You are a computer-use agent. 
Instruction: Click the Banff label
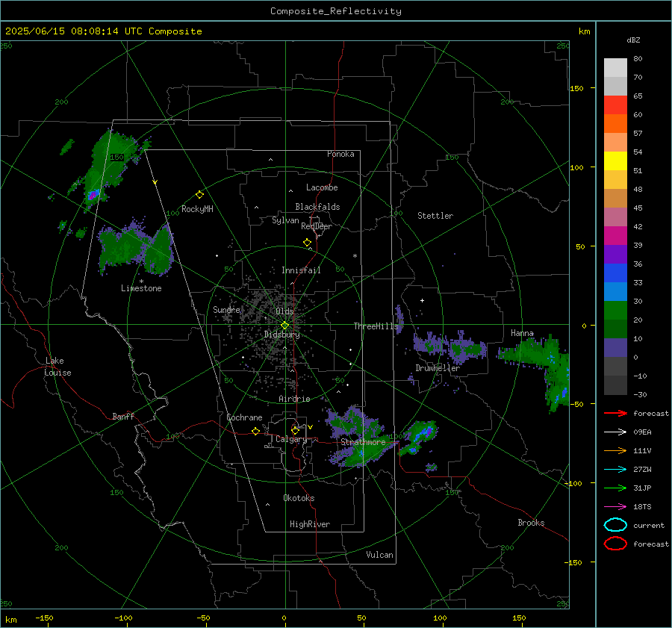(123, 417)
